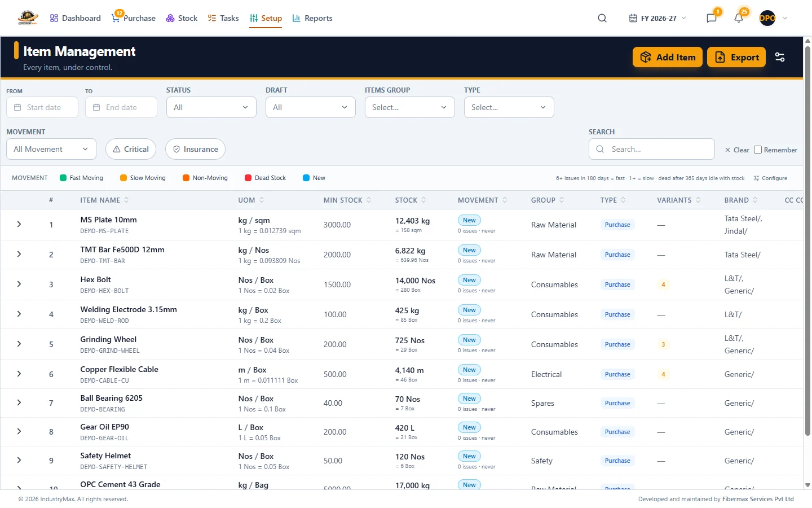Open the Draft dropdown
This screenshot has height=508, width=812.
click(x=311, y=107)
